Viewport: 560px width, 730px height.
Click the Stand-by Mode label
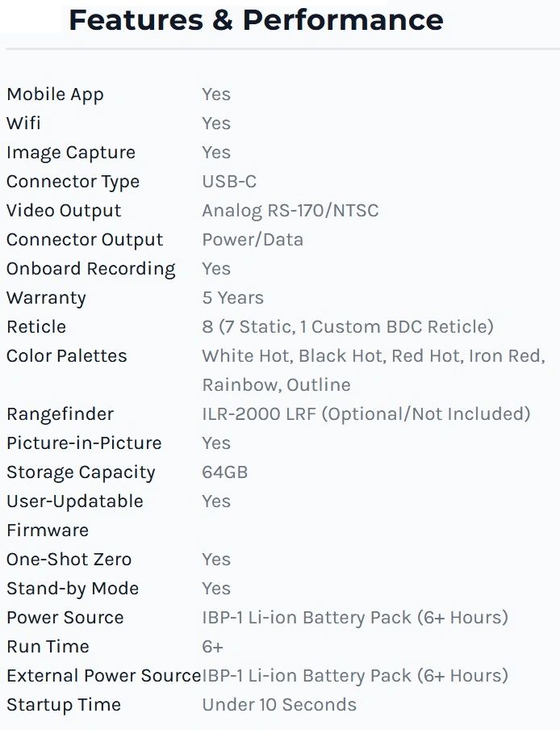73,589
